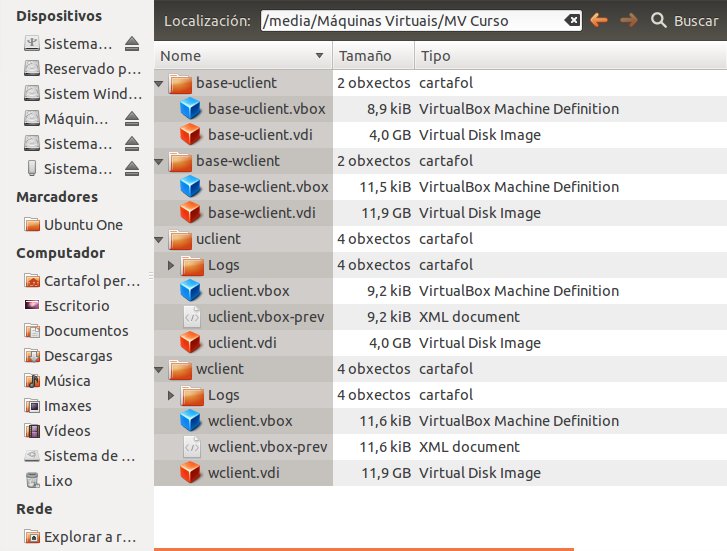Click the uclient.vbox-prev XML document icon
This screenshot has height=551, width=727.
(192, 317)
